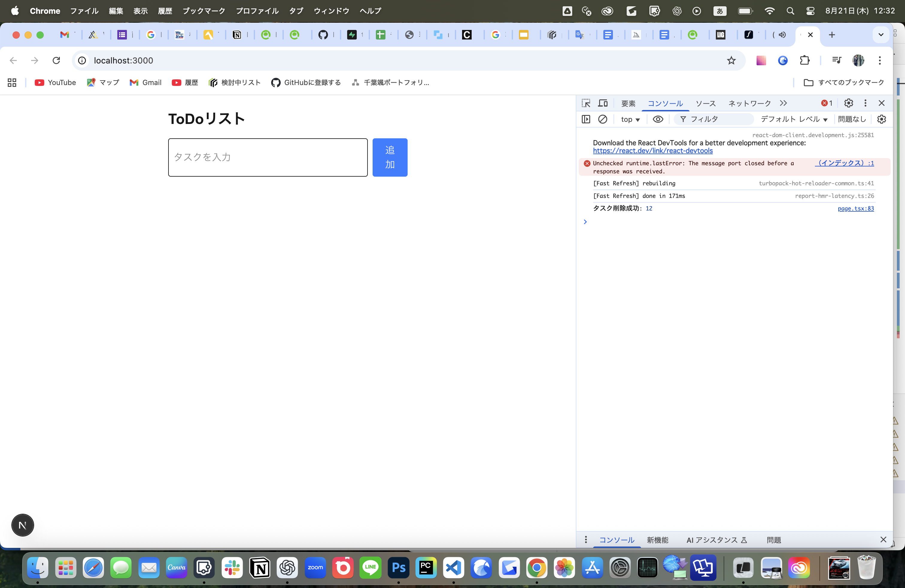Open the DevTools three-dot customize menu
Image resolution: width=905 pixels, height=588 pixels.
tap(865, 103)
